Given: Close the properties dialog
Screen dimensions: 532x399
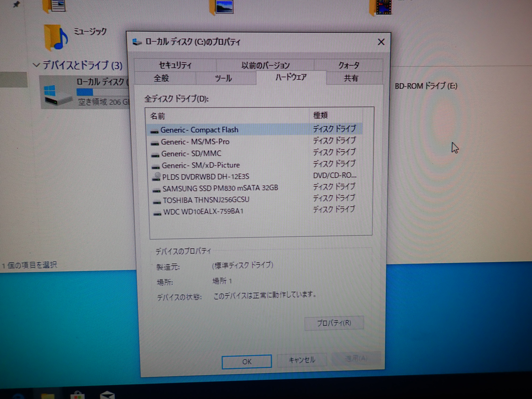Looking at the screenshot, I should [381, 42].
